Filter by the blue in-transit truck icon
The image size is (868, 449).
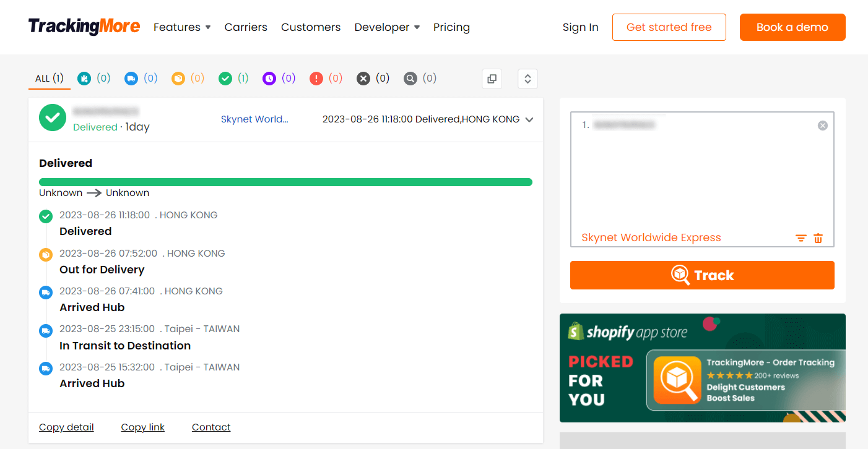point(131,79)
